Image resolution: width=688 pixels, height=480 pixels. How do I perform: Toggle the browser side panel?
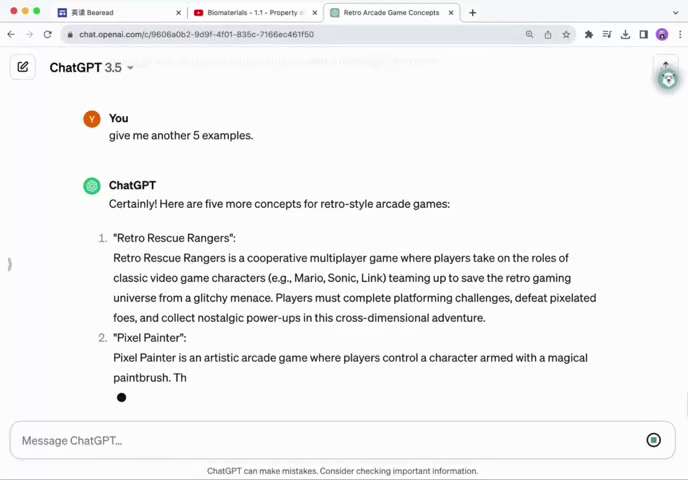[643, 35]
